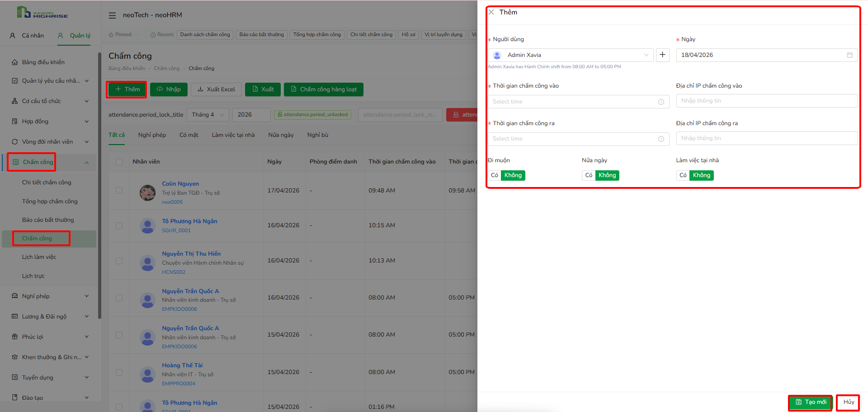Select Không for Nửa ngày
The height and width of the screenshot is (412, 868).
(607, 175)
